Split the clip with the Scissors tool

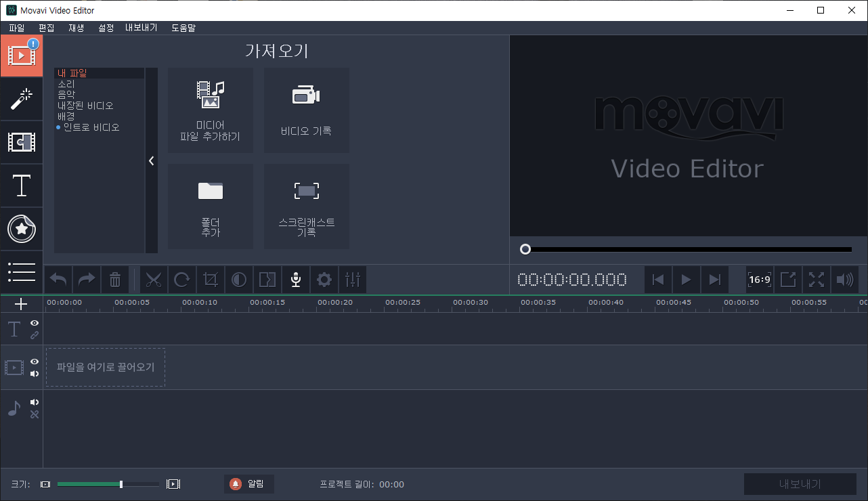click(154, 280)
